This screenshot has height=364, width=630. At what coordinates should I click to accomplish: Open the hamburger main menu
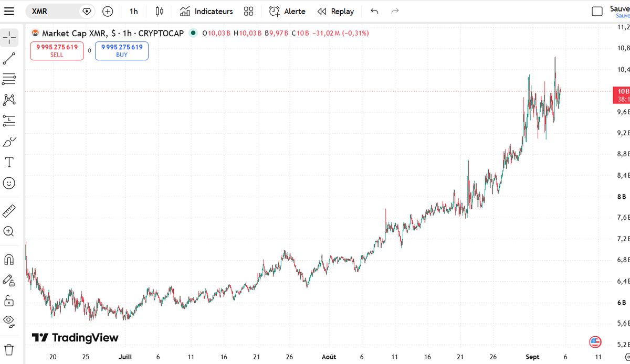pos(9,11)
